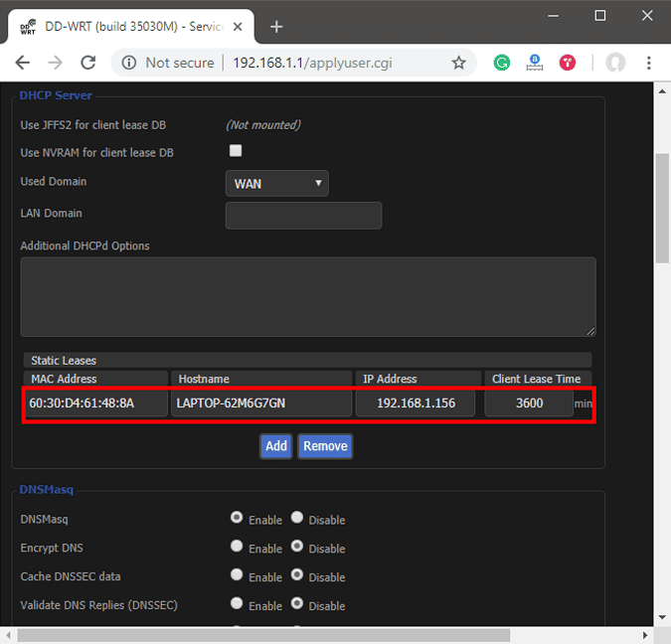671x644 pixels.
Task: Open the Chrome profile avatar
Action: 615,63
